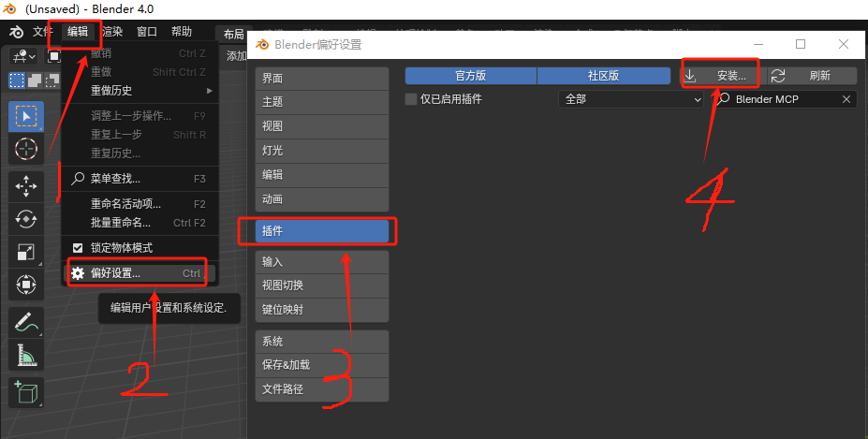Choose 调整上一步操作... menu entry
The width and height of the screenshot is (868, 439).
coord(140,116)
